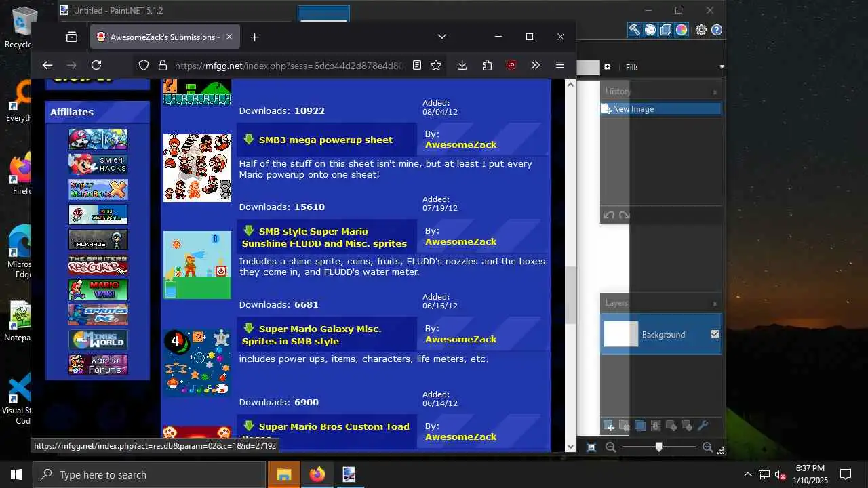Open taskbar volume icon
This screenshot has height=488, width=868.
[x=781, y=474]
